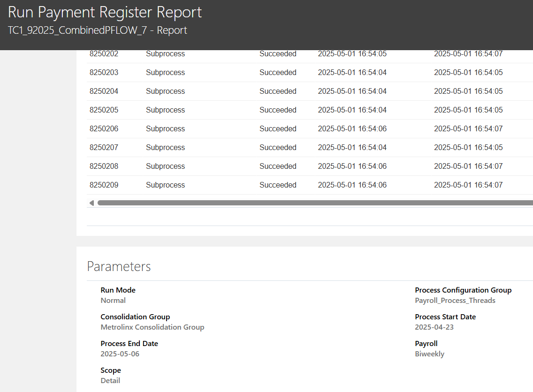
Task: Click the Scope value Detail
Action: [x=110, y=380]
